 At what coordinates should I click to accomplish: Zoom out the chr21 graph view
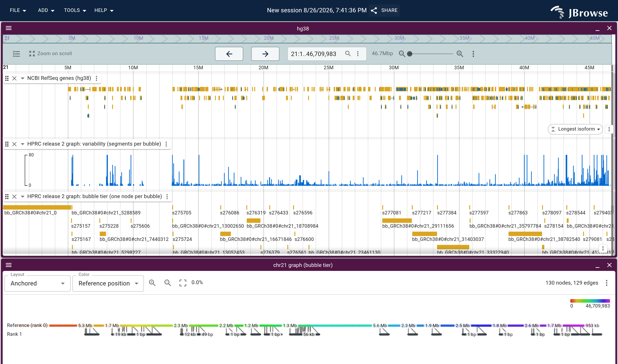168,283
